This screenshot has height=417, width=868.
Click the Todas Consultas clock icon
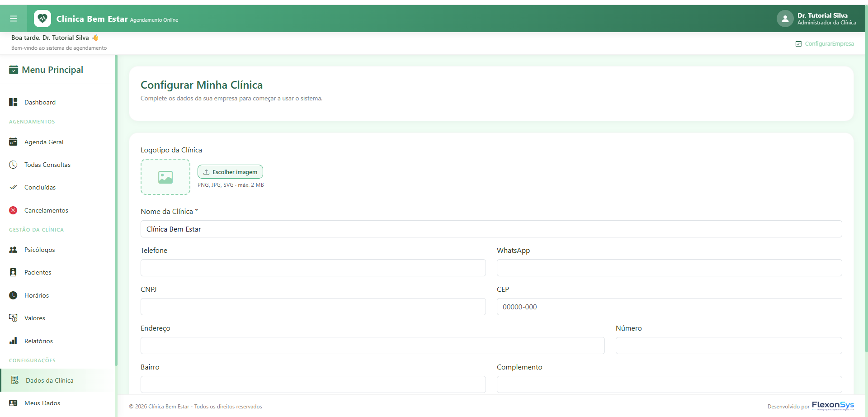coord(13,165)
